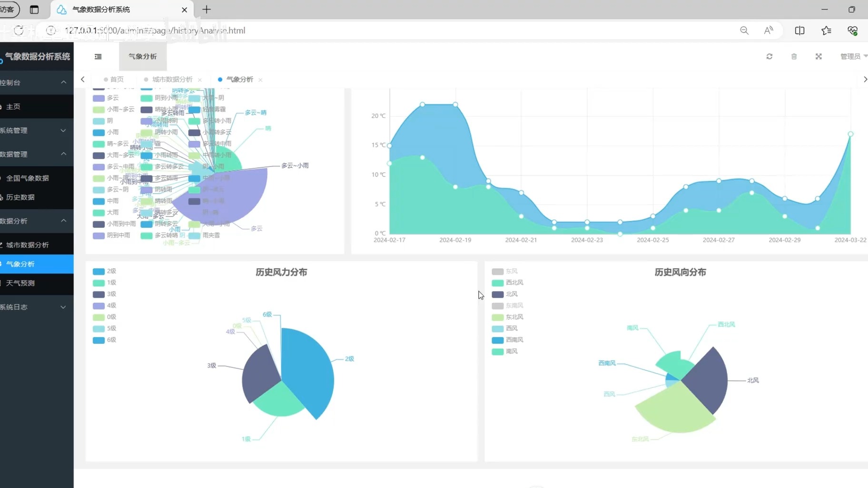Click the refresh icon in app header
The image size is (868, 488).
click(769, 57)
